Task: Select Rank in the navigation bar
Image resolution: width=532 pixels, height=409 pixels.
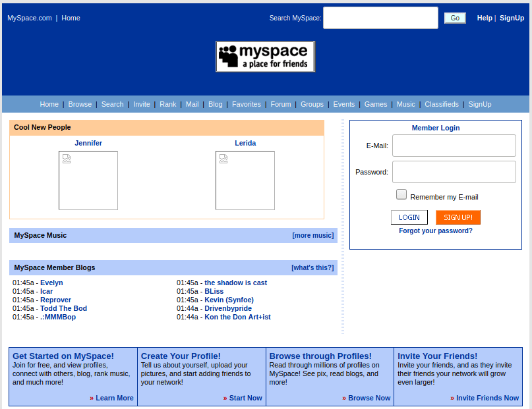Action: (x=168, y=104)
